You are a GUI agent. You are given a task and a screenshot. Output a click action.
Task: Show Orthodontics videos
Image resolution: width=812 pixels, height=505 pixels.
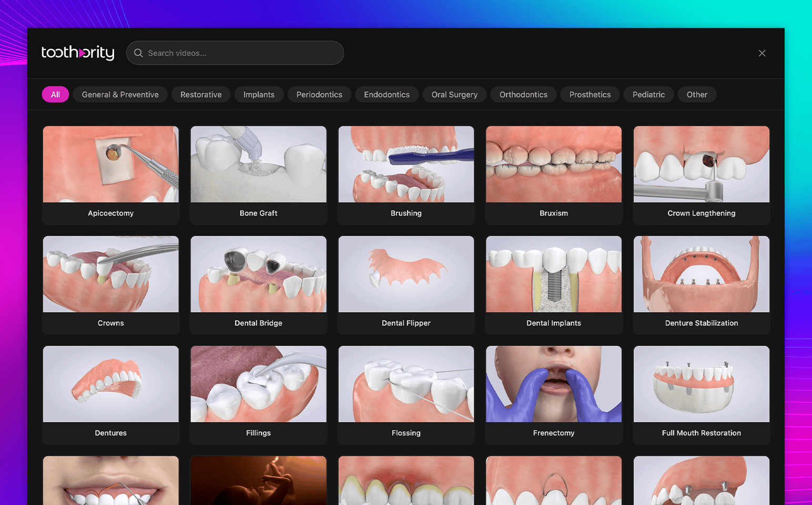(523, 95)
